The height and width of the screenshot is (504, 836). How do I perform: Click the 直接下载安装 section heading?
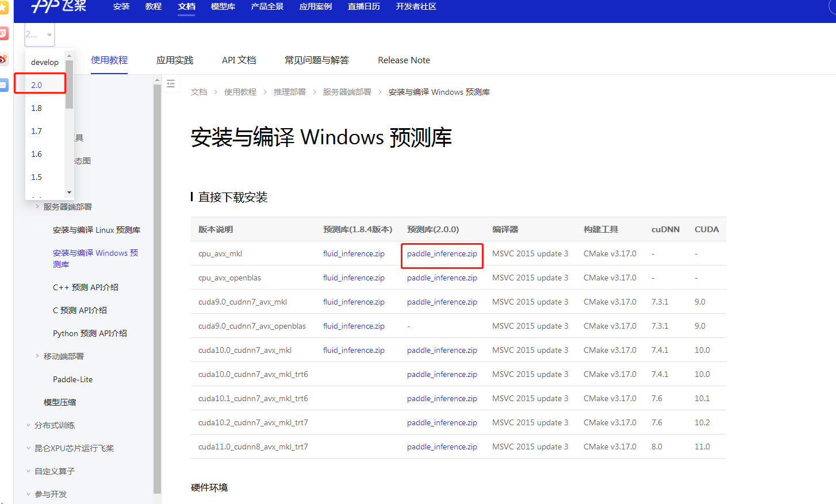point(233,197)
